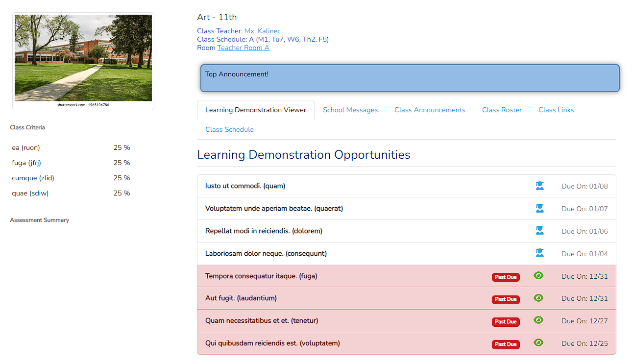
Task: Click the school building class photo
Action: [83, 58]
